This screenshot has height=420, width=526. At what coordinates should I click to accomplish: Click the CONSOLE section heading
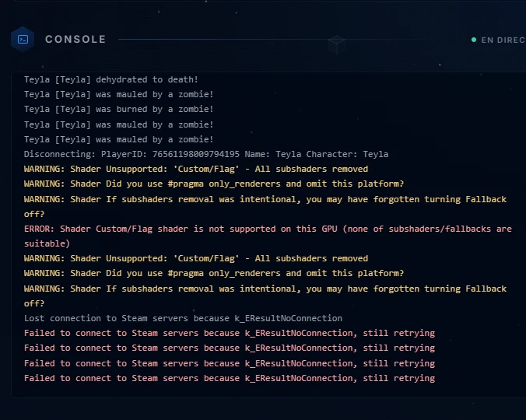click(75, 39)
